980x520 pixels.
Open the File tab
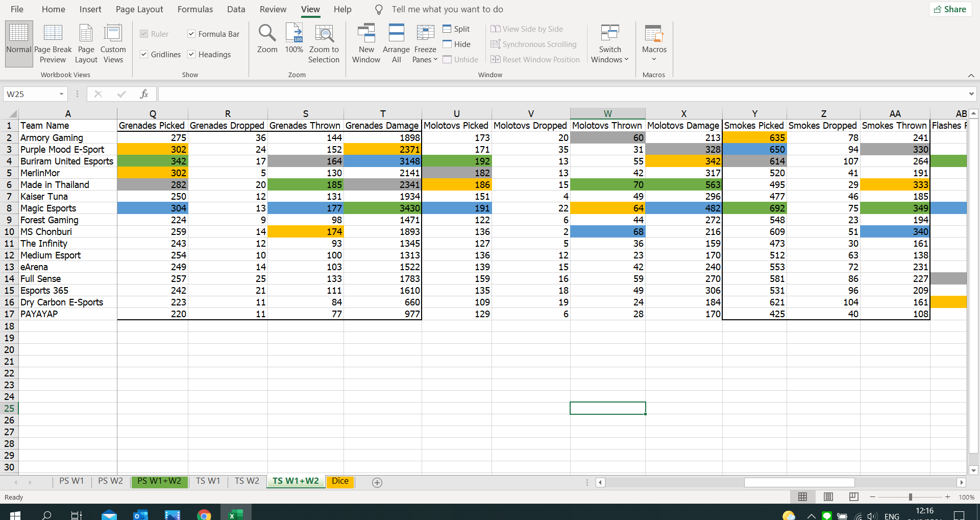17,9
